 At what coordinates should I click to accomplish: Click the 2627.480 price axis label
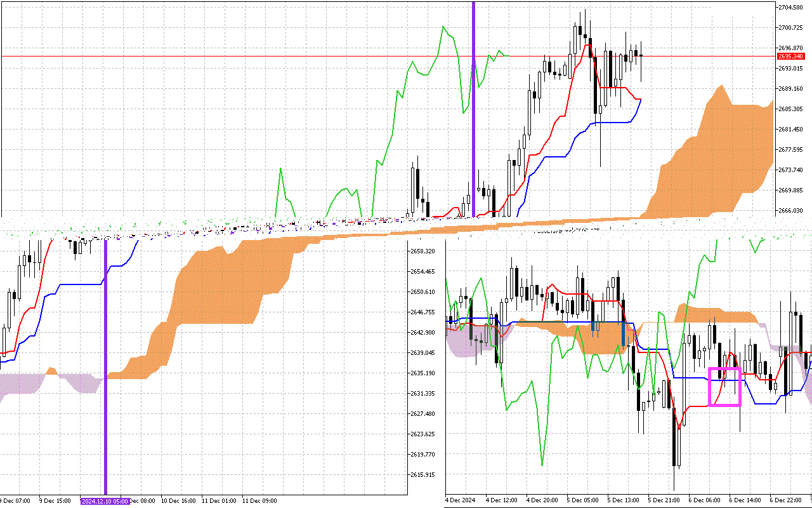point(422,414)
